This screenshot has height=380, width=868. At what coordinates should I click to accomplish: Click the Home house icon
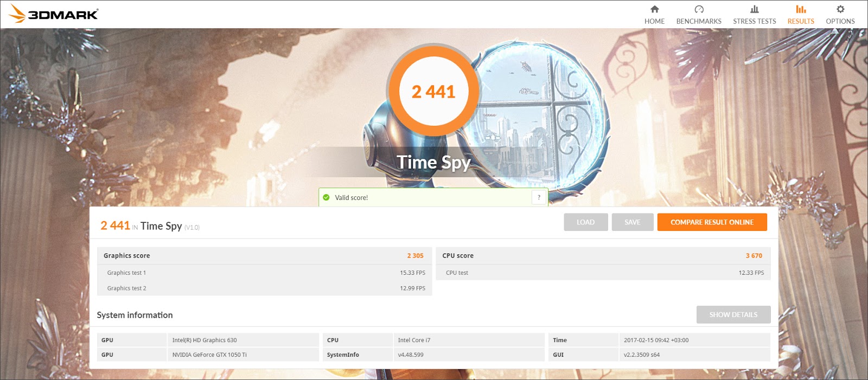(x=654, y=9)
